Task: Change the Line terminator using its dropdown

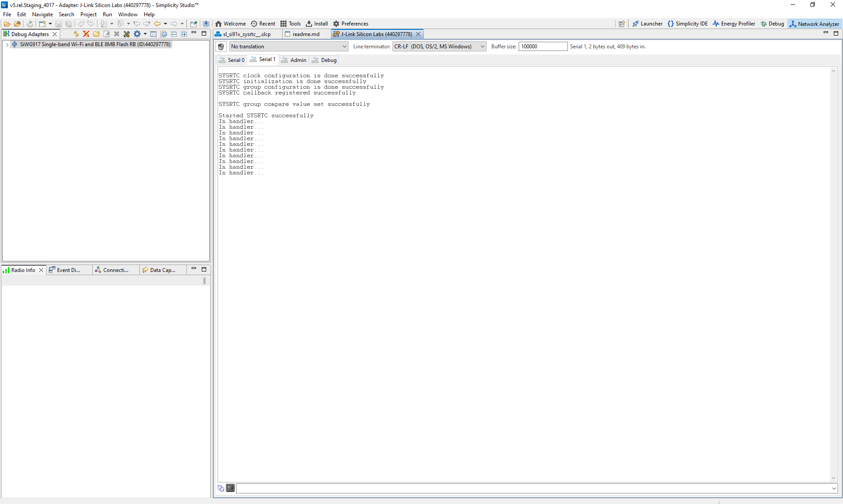Action: (482, 47)
